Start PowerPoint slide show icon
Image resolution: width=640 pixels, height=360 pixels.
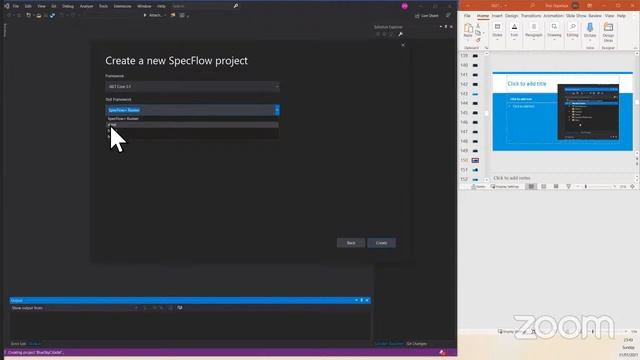pos(568,187)
